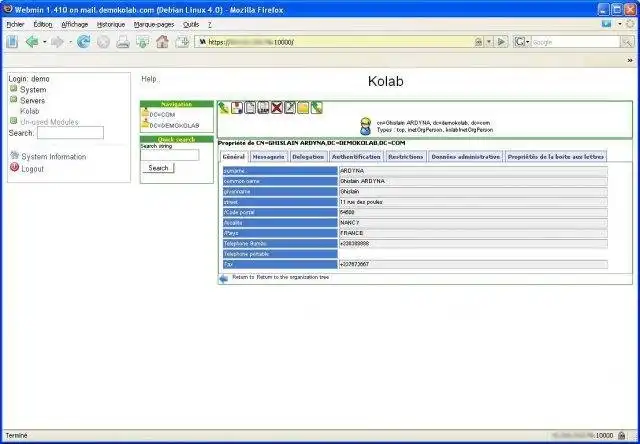The image size is (640, 444).
Task: Expand the bookmarks toolbar overflow chevron
Action: coord(630,60)
